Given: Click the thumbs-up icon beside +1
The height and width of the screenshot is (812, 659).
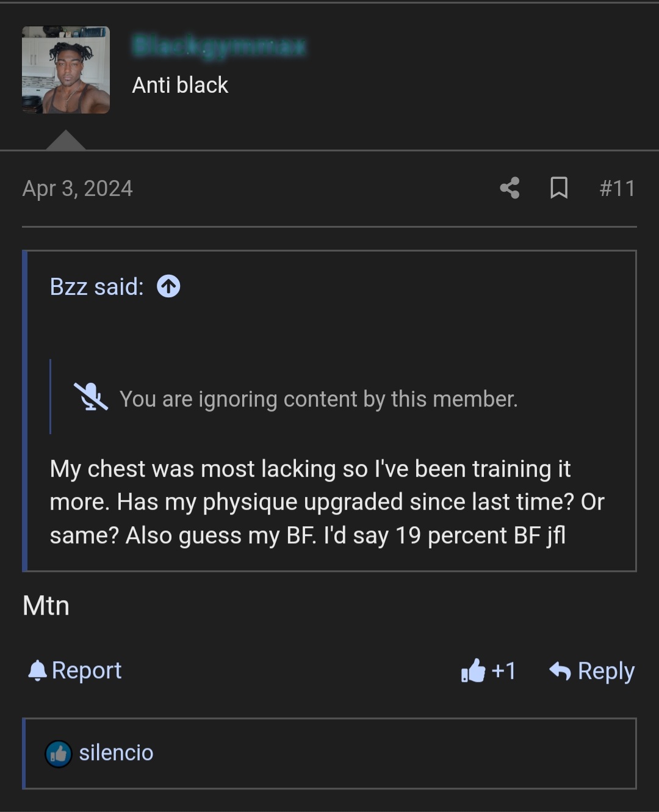Looking at the screenshot, I should coord(474,670).
